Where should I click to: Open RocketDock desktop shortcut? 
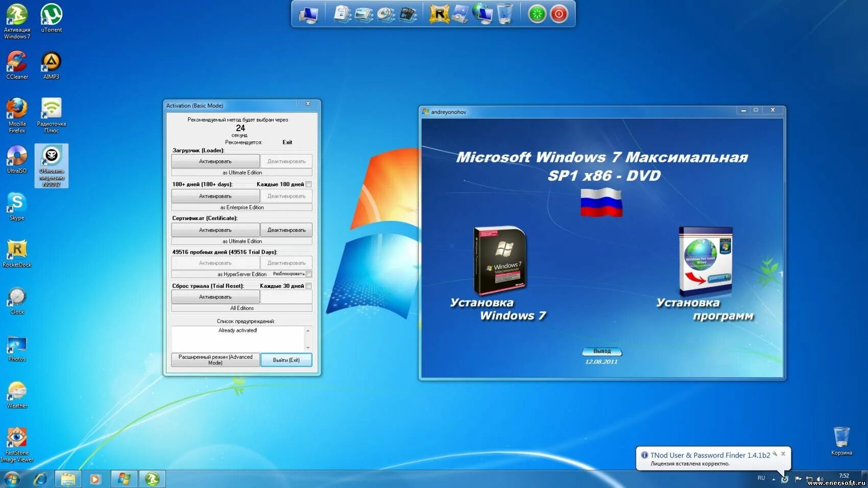tap(17, 253)
